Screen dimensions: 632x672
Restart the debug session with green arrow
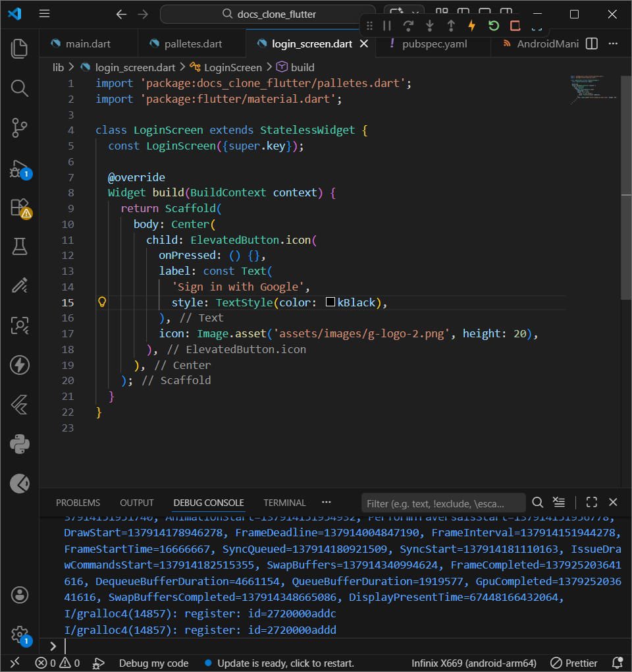pyautogui.click(x=493, y=26)
